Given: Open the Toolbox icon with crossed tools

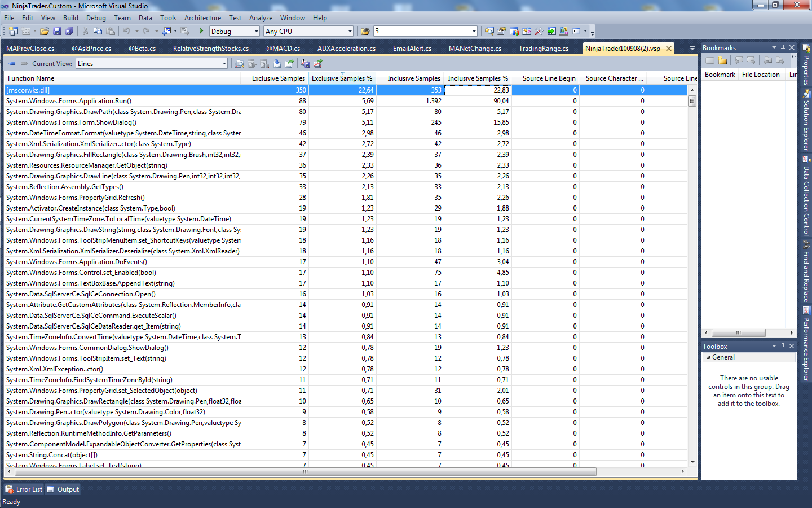Looking at the screenshot, I should tap(539, 32).
